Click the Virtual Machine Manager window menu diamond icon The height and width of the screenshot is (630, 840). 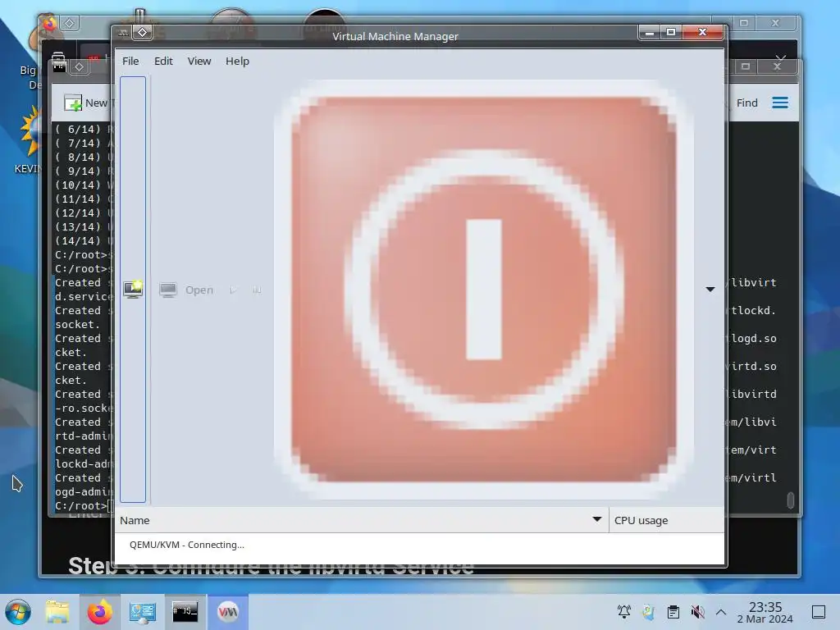(143, 33)
